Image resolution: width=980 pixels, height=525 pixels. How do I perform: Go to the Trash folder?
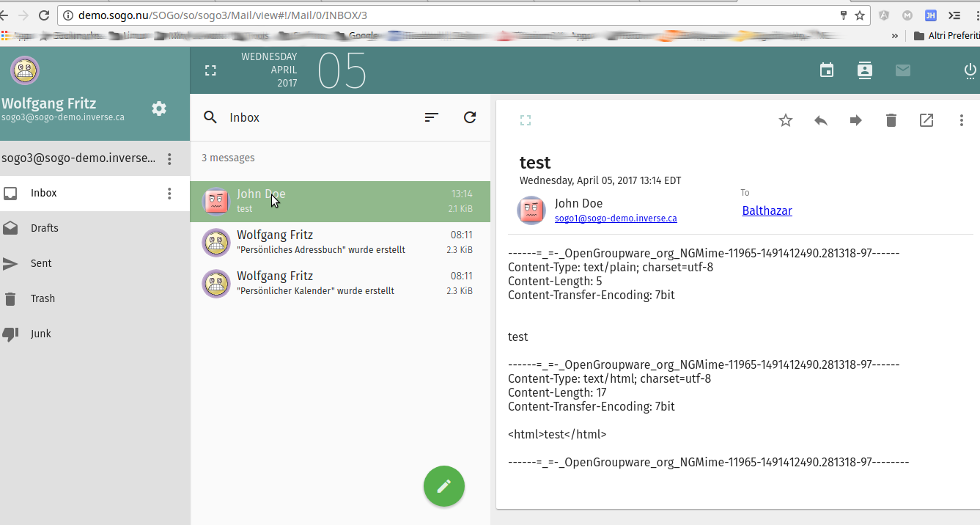point(43,298)
